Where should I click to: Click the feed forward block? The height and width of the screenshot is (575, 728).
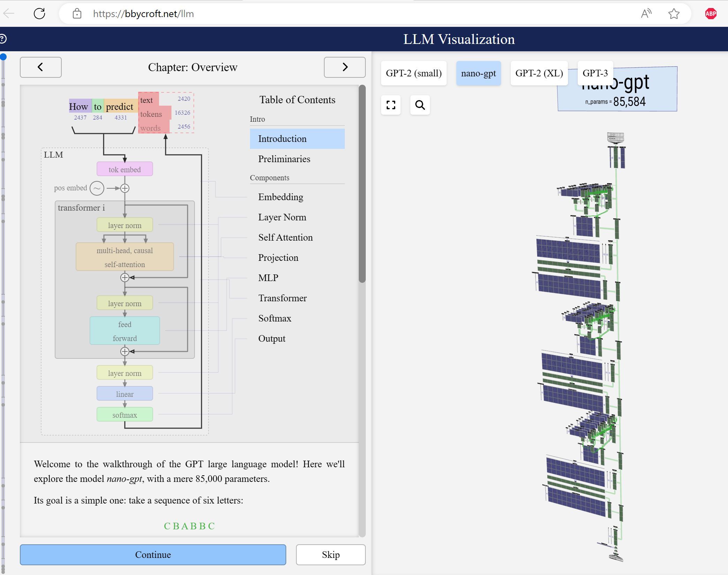pos(125,331)
